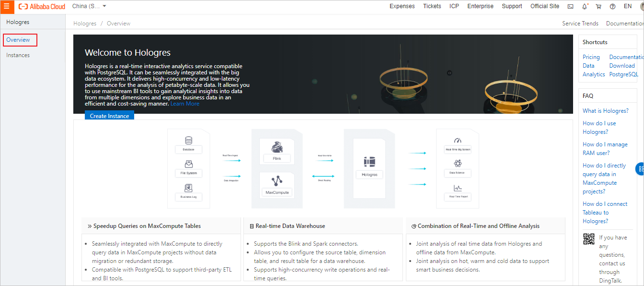Open Documentation in Shortcuts panel

tap(626, 57)
